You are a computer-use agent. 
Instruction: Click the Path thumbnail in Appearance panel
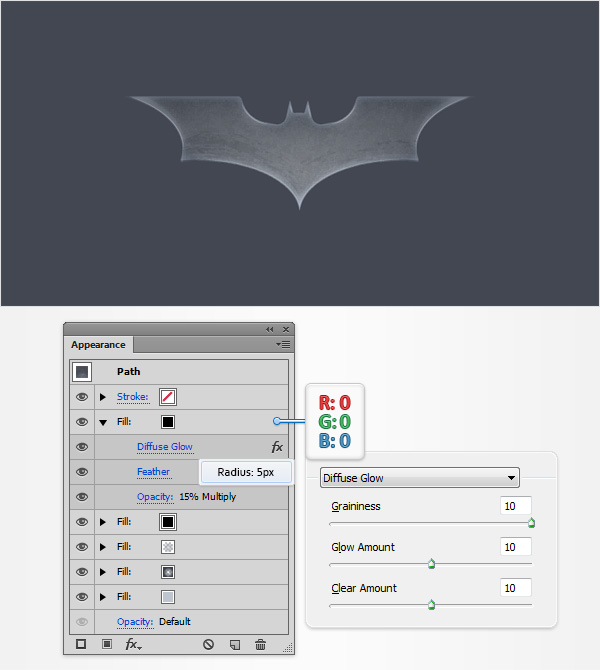point(82,372)
